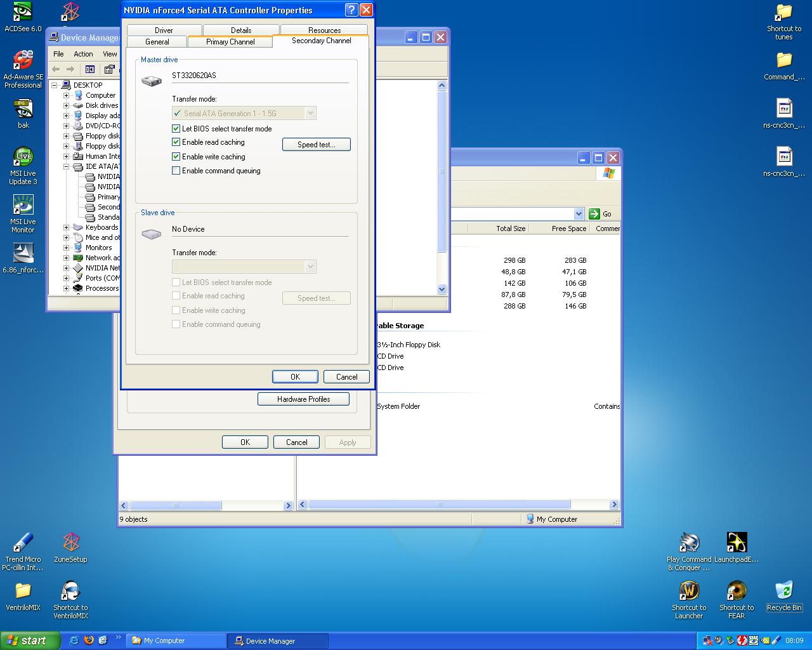
Task: Click Cancel in nForce4 controller properties
Action: (346, 376)
